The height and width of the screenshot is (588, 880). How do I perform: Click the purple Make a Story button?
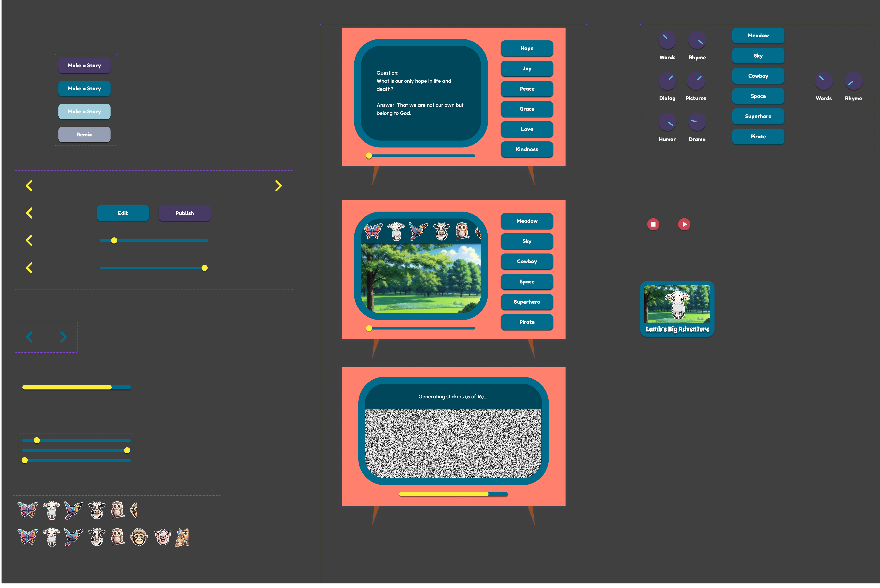(84, 66)
